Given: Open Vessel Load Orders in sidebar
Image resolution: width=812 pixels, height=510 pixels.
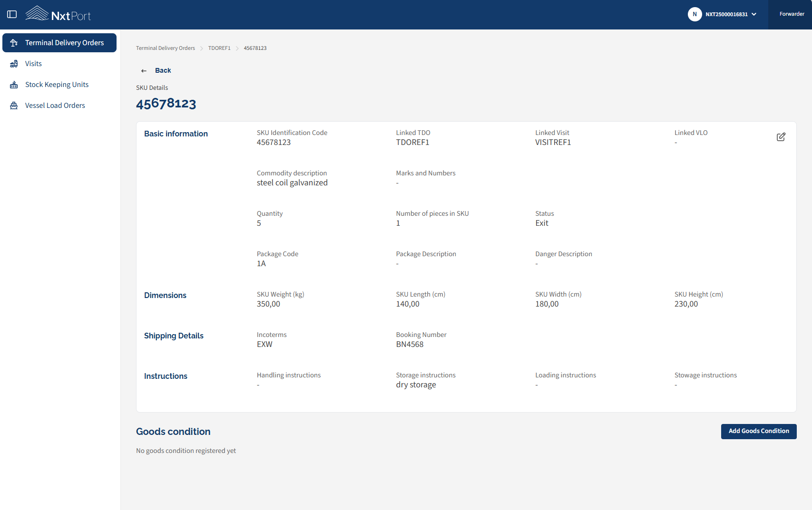Looking at the screenshot, I should tap(59, 106).
